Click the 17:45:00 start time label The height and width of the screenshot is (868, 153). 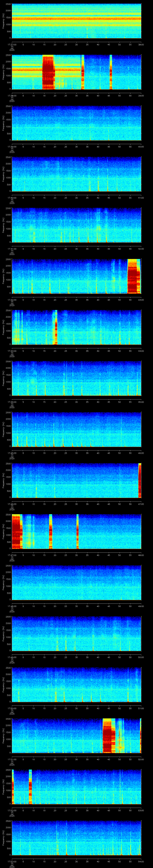click(x=12, y=453)
